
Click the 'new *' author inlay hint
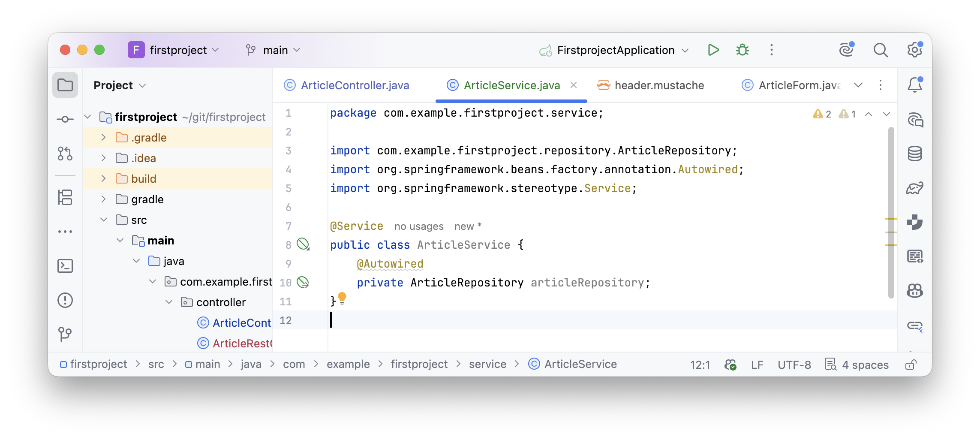click(x=468, y=226)
